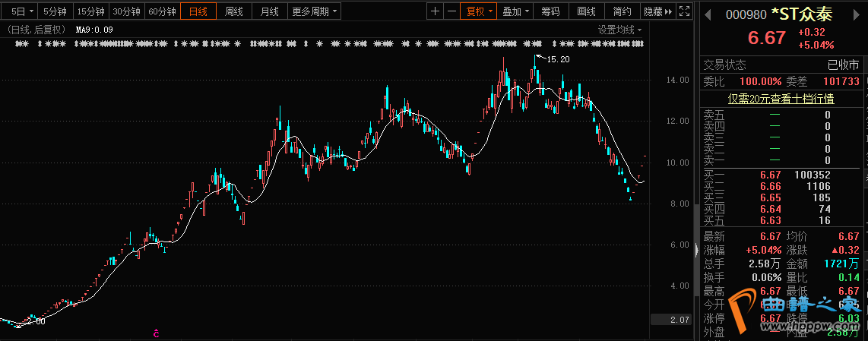Open the 复权 adjustment dropdown
868x341 pixels.
tap(480, 11)
